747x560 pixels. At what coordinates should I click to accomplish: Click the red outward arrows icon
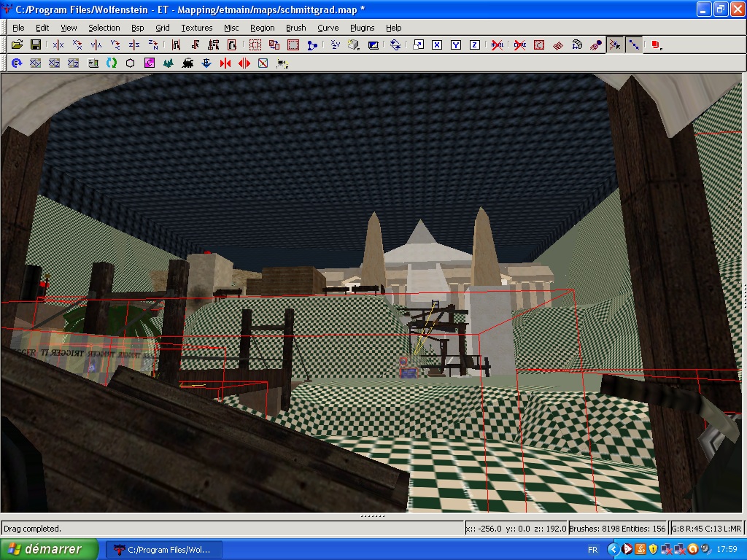click(244, 63)
